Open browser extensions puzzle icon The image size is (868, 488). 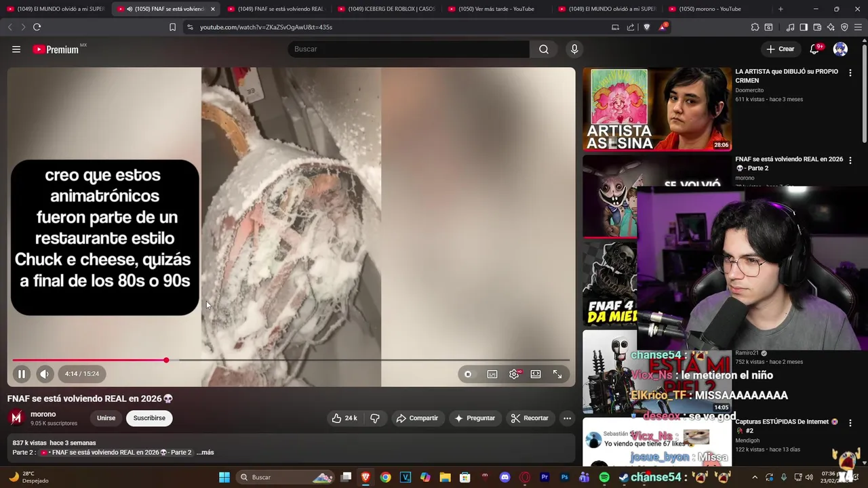pyautogui.click(x=755, y=27)
